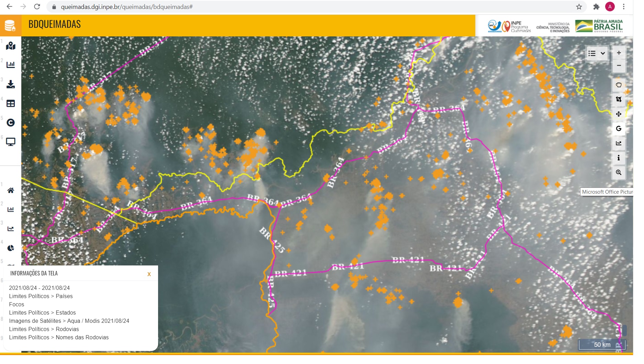Open the BDQUEIMADAS database menu icon

(10, 26)
